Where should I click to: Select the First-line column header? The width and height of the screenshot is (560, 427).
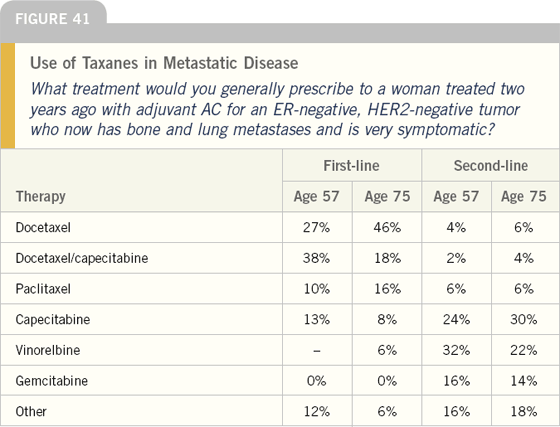coord(351,166)
